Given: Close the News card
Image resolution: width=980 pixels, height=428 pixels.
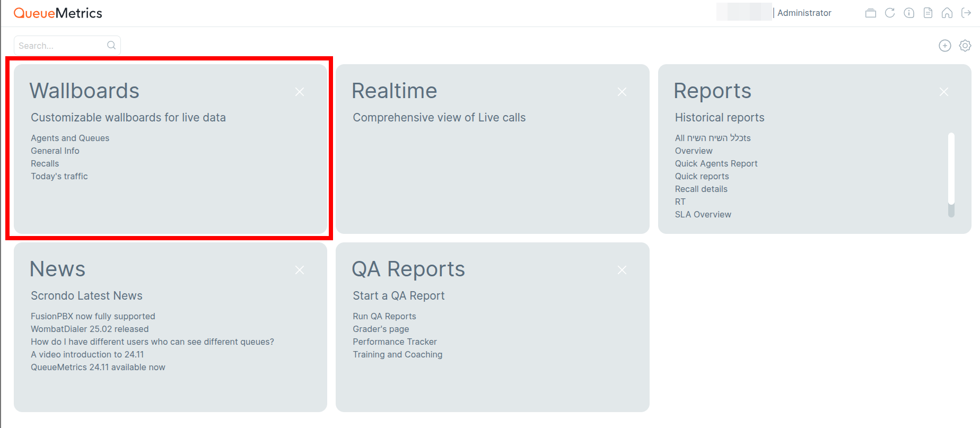Looking at the screenshot, I should 300,270.
